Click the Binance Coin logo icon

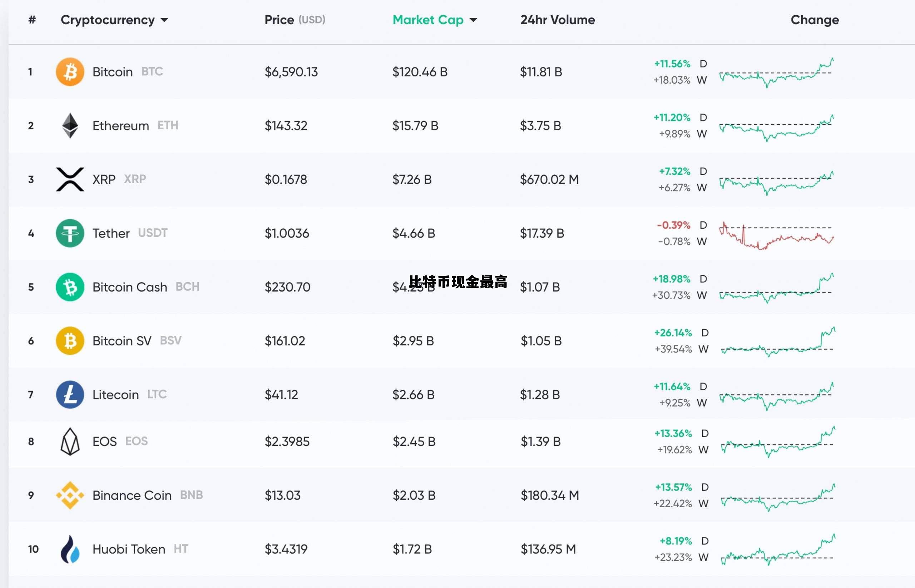pyautogui.click(x=70, y=495)
